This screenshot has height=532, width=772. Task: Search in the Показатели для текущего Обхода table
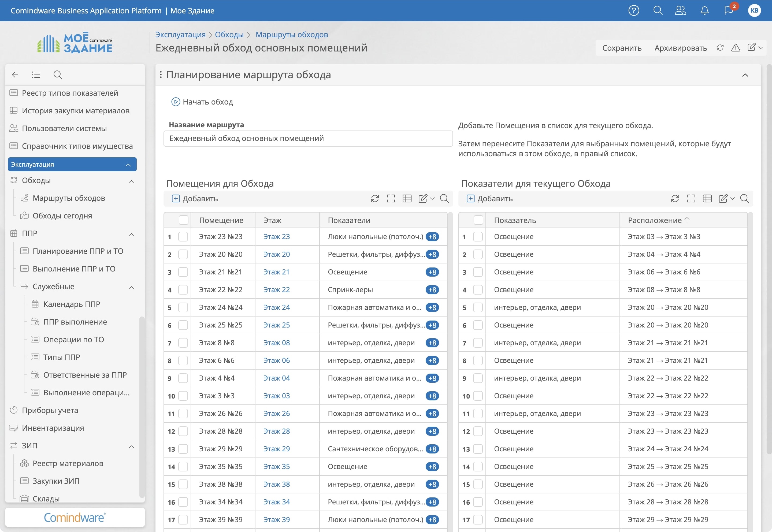(745, 199)
